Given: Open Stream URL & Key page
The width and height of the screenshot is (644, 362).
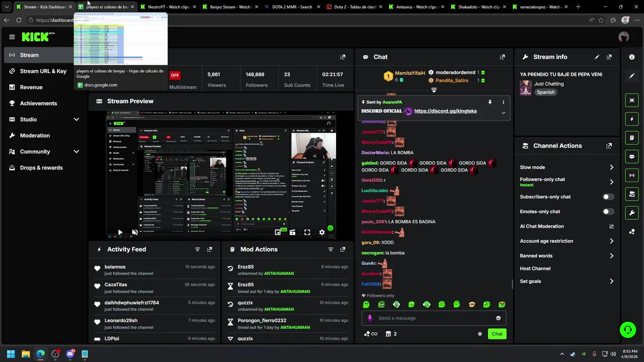Looking at the screenshot, I should [x=42, y=71].
